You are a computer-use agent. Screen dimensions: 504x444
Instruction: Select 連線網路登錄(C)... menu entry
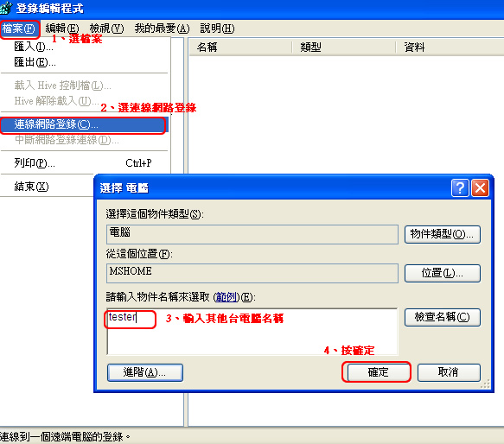click(x=84, y=124)
